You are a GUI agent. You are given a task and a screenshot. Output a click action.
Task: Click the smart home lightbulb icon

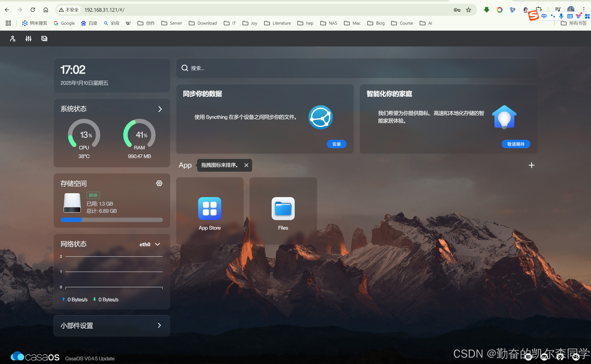tap(504, 117)
